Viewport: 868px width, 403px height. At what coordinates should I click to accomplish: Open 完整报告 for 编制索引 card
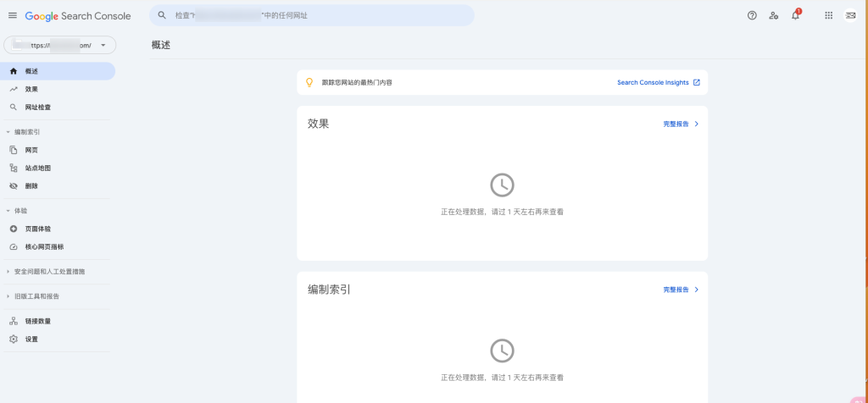[x=676, y=290]
